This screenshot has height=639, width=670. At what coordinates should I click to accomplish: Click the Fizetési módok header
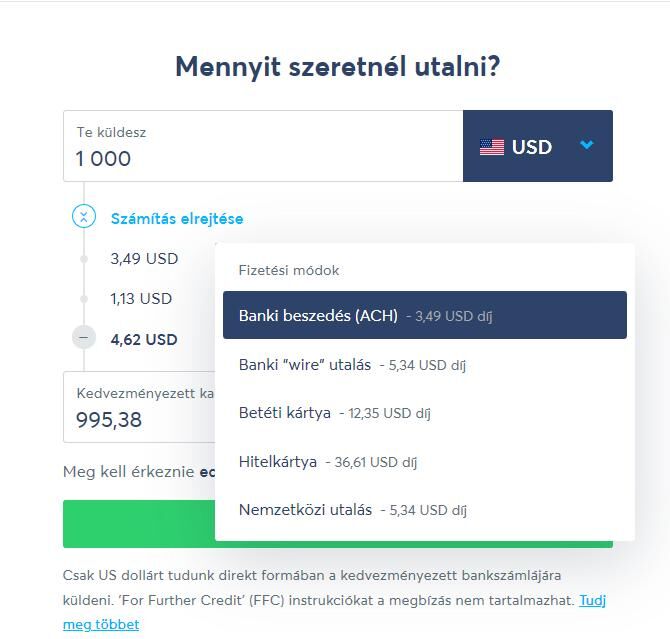[289, 270]
